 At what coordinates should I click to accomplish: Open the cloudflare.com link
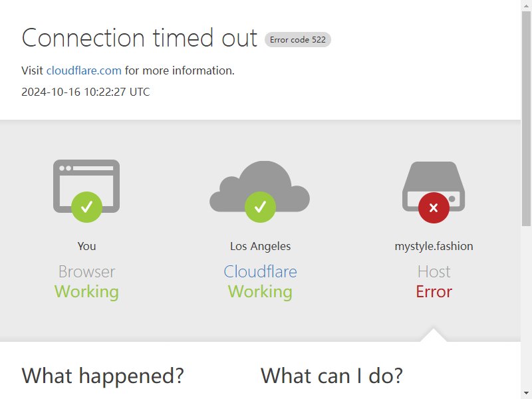coord(84,70)
